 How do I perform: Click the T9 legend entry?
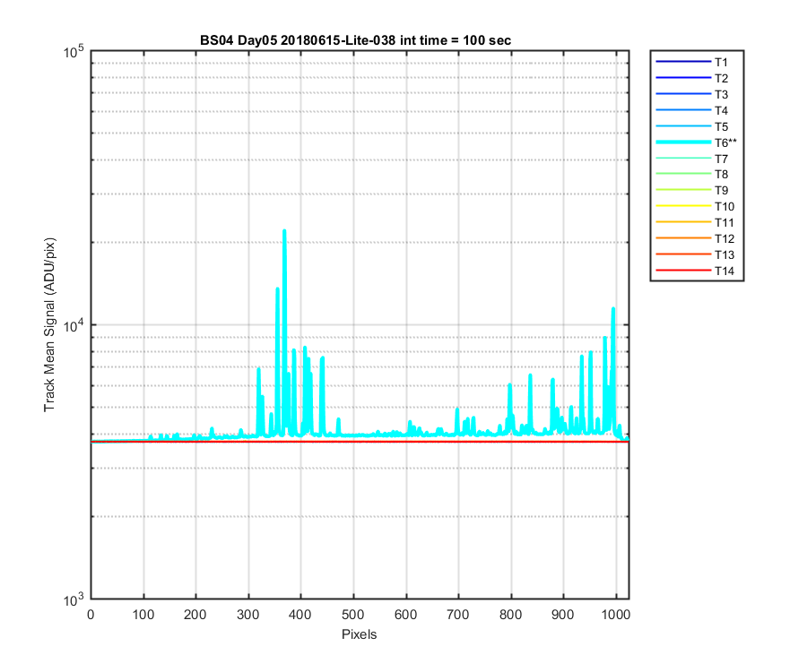tap(691, 190)
